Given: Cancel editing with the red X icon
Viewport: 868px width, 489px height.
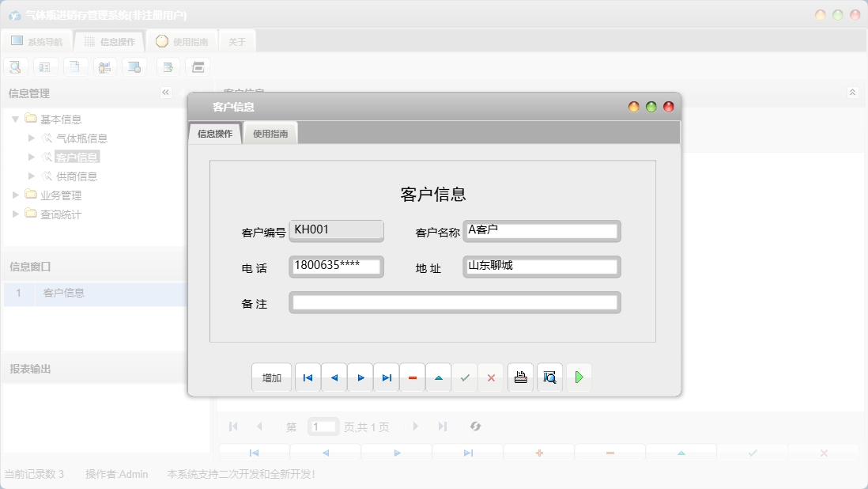Looking at the screenshot, I should pos(491,377).
